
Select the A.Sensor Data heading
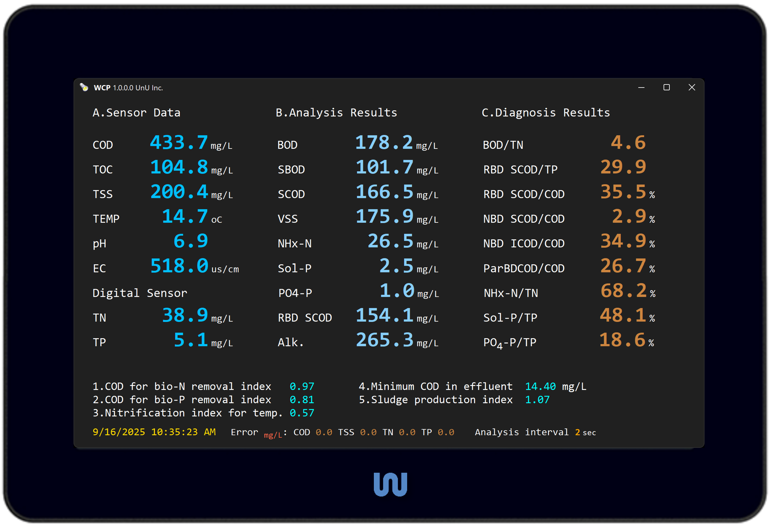(x=136, y=113)
